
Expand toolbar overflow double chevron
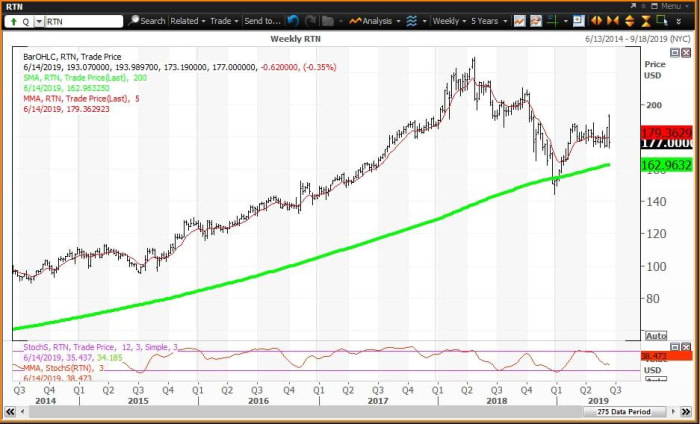click(679, 21)
